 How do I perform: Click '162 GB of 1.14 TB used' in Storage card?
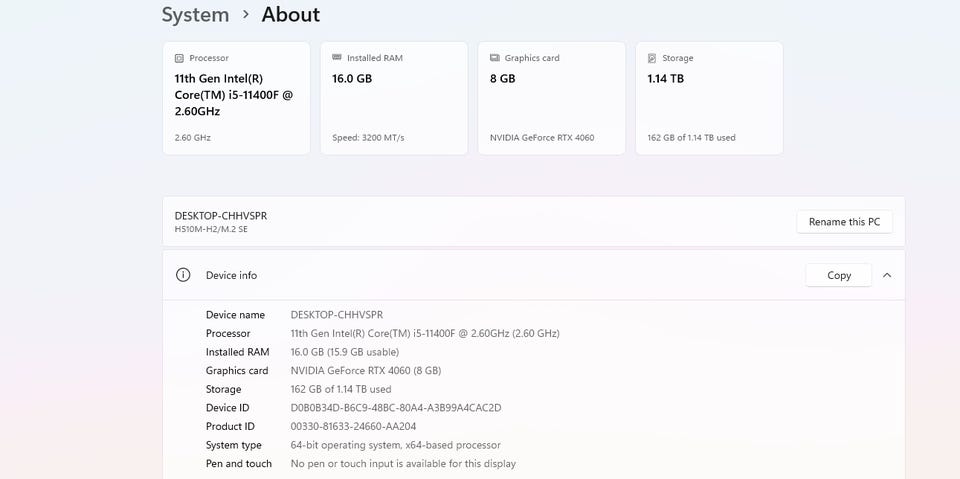[x=691, y=138]
